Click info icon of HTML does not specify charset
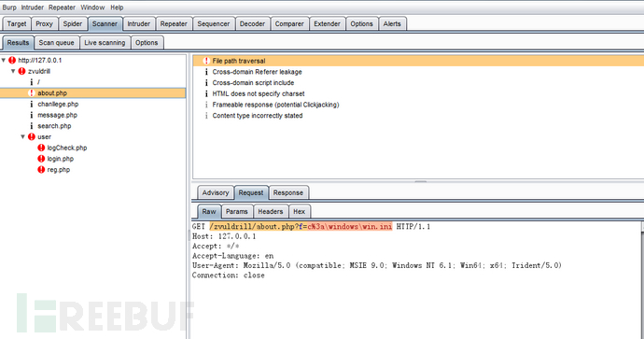 point(206,93)
